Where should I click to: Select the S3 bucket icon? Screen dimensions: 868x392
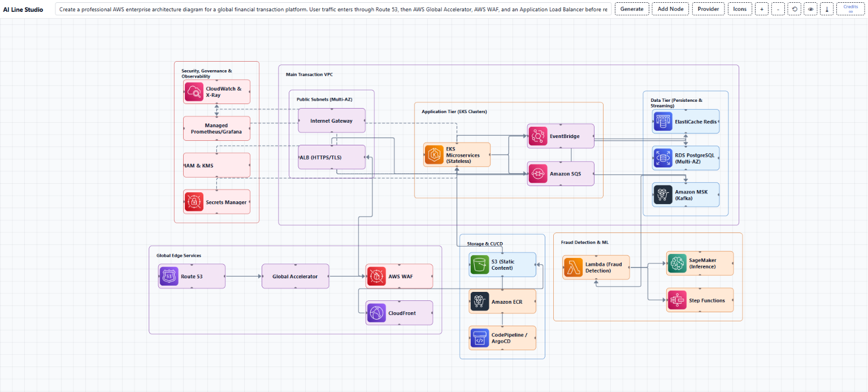point(480,265)
